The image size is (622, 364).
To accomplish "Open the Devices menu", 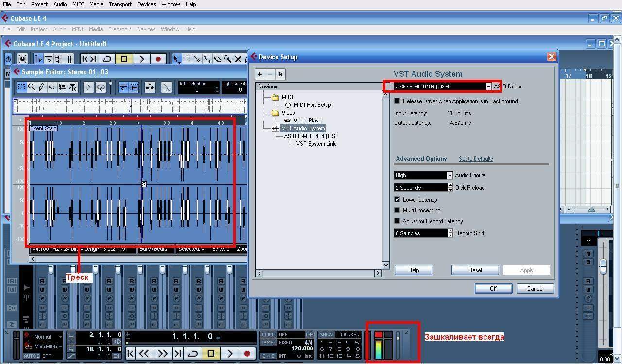I will click(146, 4).
